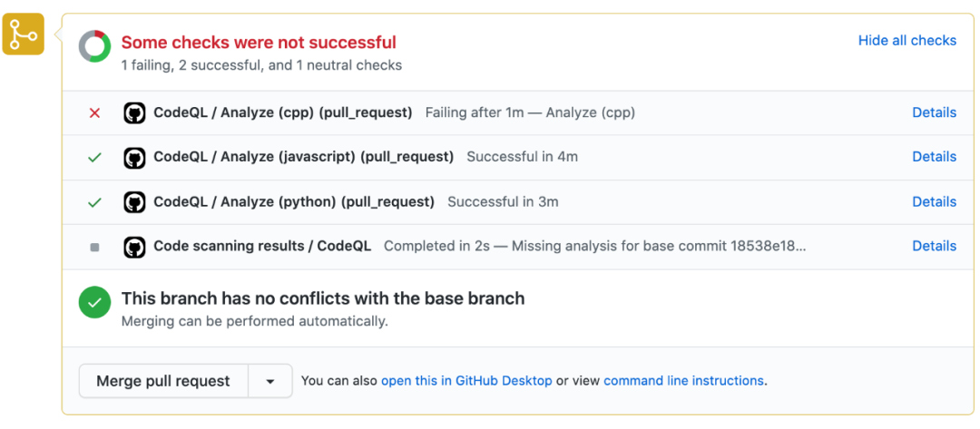Click the green no-conflicts circle checkmark
The height and width of the screenshot is (429, 980).
[x=94, y=302]
